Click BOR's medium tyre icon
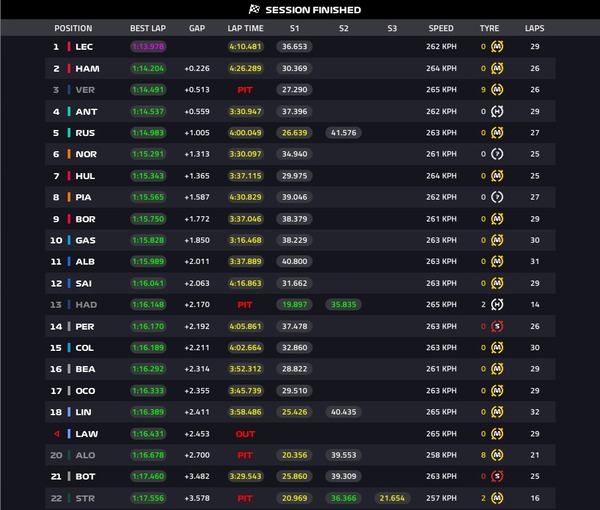600x510 pixels. click(497, 219)
